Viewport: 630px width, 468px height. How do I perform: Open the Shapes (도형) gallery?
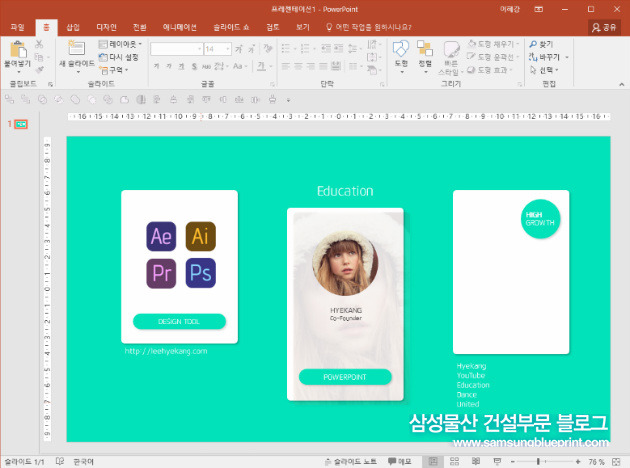(x=401, y=49)
